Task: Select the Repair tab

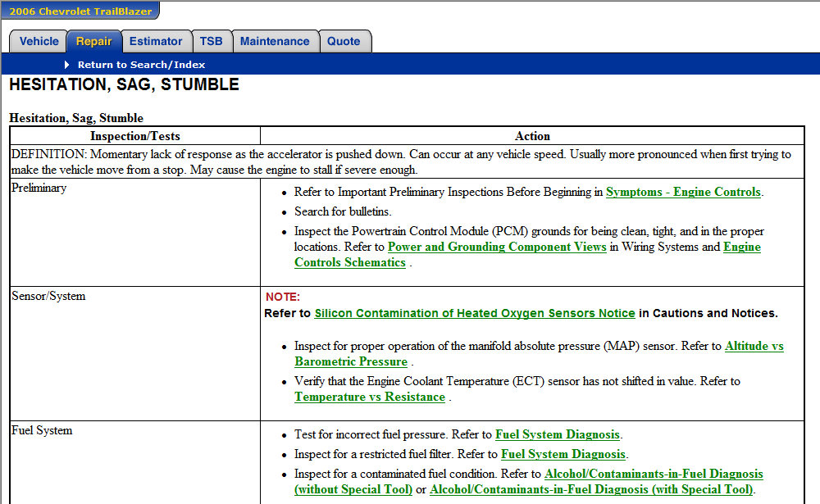Action: (x=94, y=41)
